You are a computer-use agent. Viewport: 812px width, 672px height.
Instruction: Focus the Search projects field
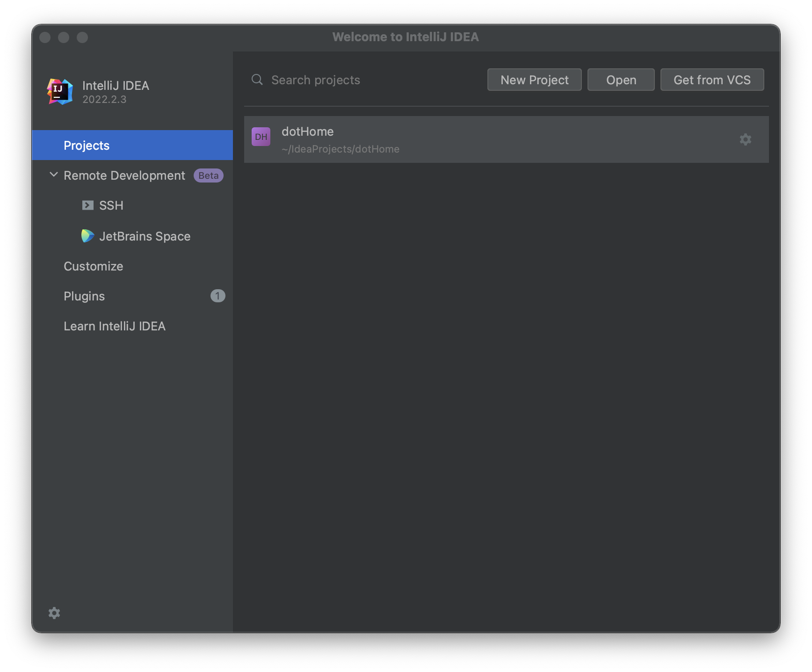[365, 80]
